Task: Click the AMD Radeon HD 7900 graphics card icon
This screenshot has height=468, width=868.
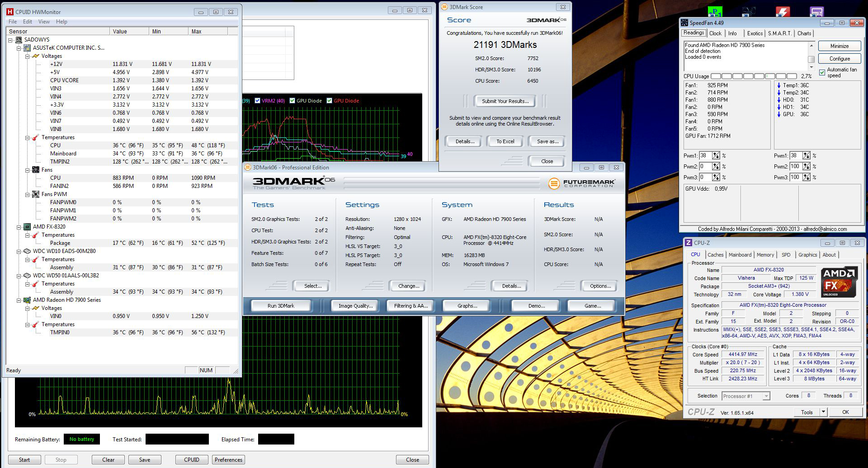Action: click(27, 300)
